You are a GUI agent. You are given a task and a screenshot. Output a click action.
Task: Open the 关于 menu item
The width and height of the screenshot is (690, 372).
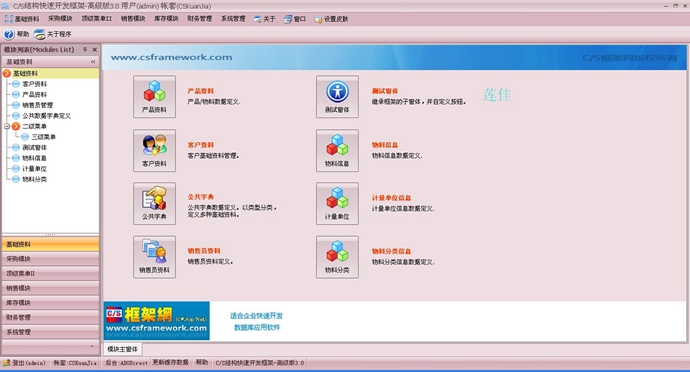point(264,19)
